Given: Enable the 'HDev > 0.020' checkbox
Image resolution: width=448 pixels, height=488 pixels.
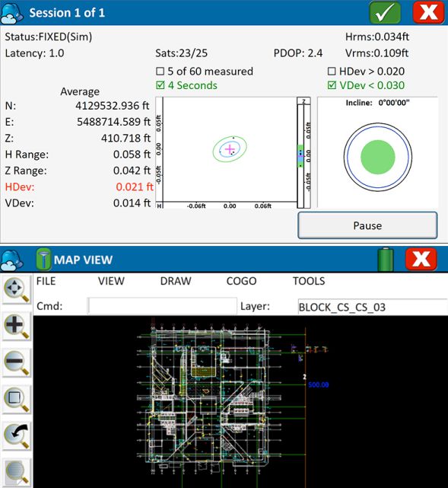Looking at the screenshot, I should 332,72.
